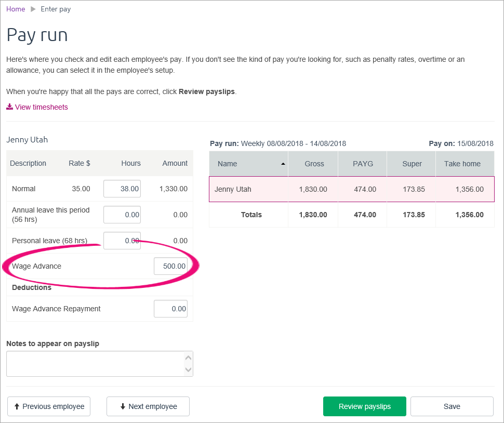Sort table by Name column

[248, 164]
